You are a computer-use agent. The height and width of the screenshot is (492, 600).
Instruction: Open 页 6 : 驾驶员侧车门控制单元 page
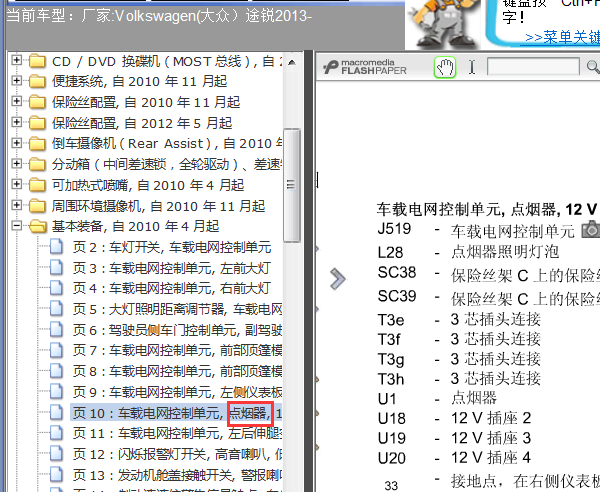tap(177, 330)
